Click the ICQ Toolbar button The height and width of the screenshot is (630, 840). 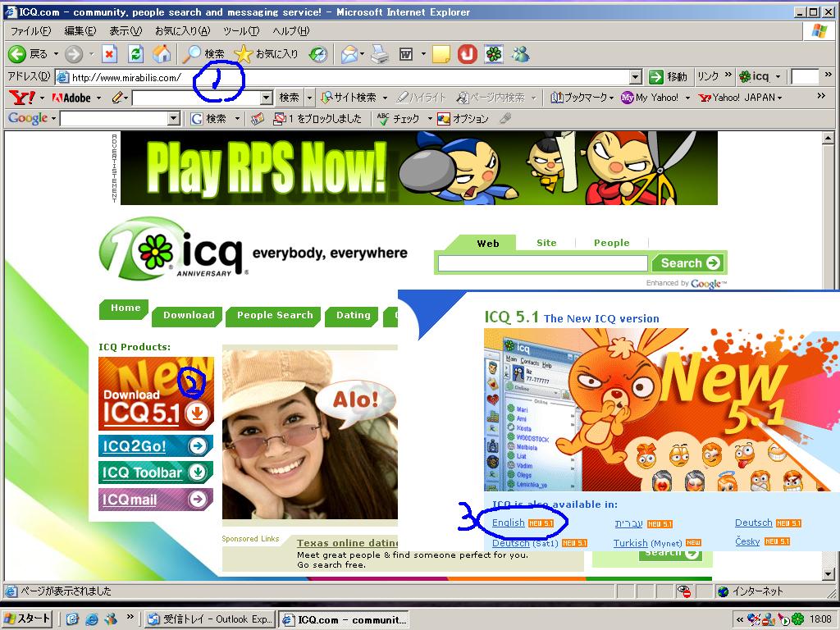click(x=156, y=472)
